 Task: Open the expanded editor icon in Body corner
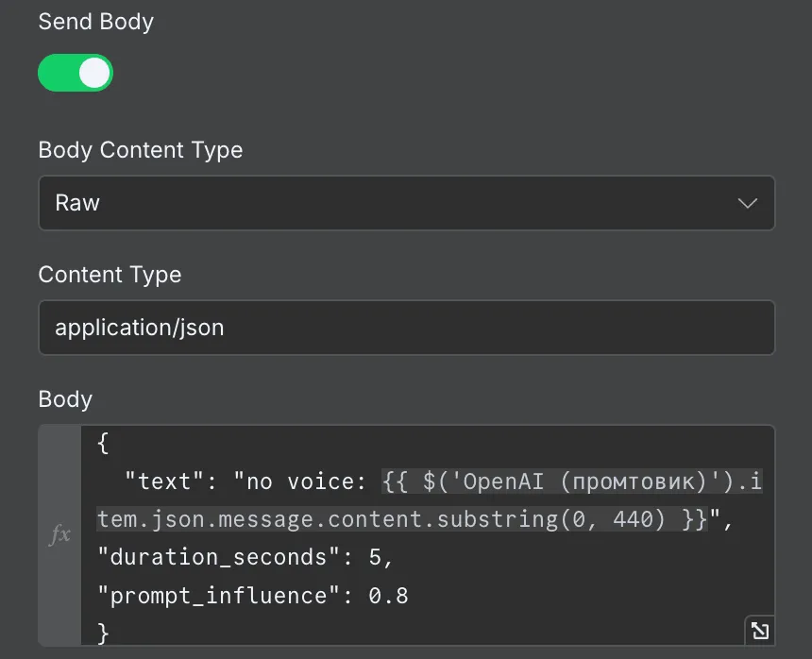(758, 630)
